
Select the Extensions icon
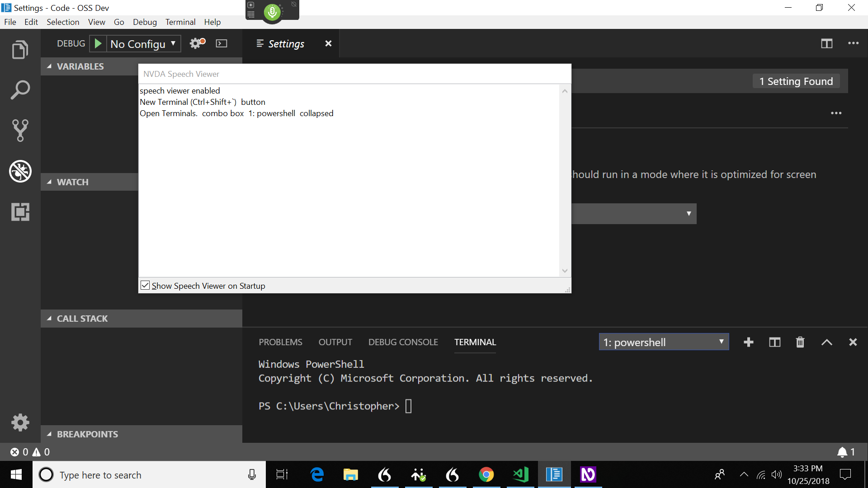pyautogui.click(x=20, y=212)
